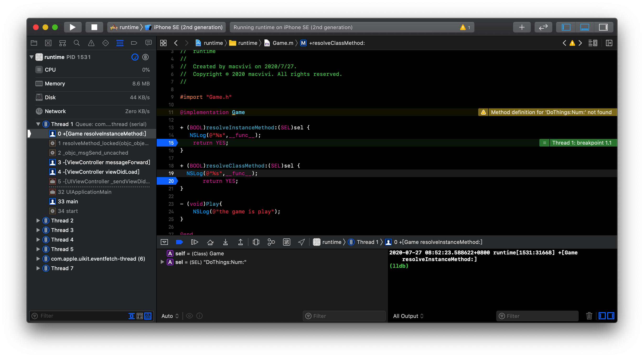Open the Issue navigator warning triangle

(91, 43)
